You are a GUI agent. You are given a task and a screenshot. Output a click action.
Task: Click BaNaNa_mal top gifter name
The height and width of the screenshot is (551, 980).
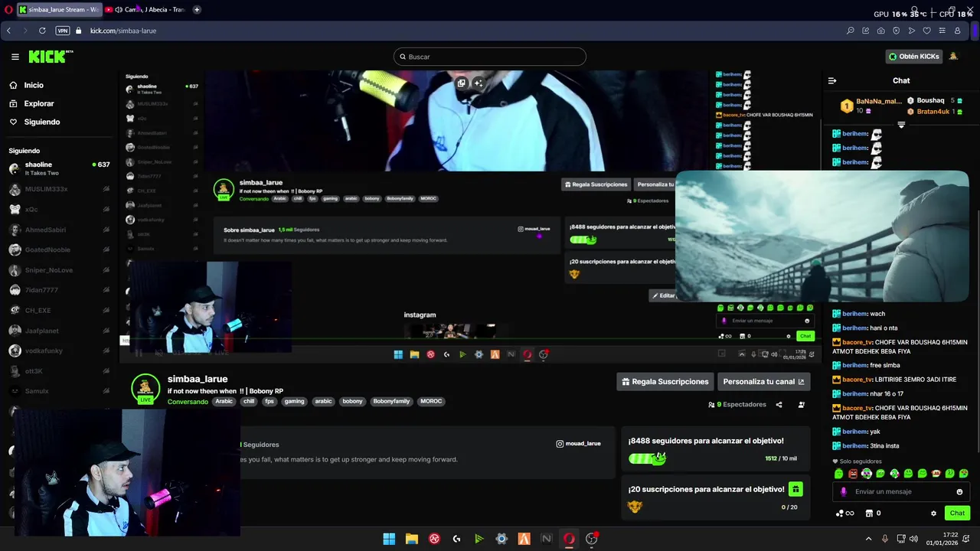[879, 101]
